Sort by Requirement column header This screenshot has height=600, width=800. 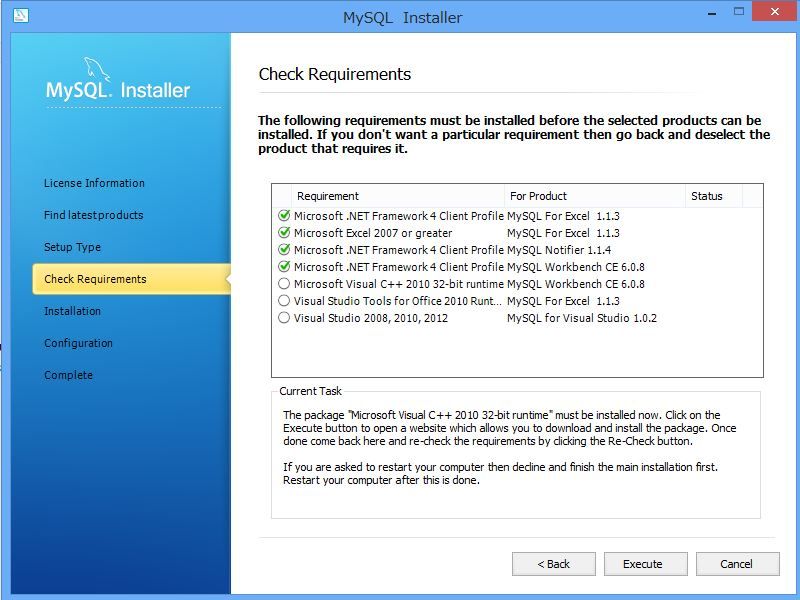pos(397,196)
